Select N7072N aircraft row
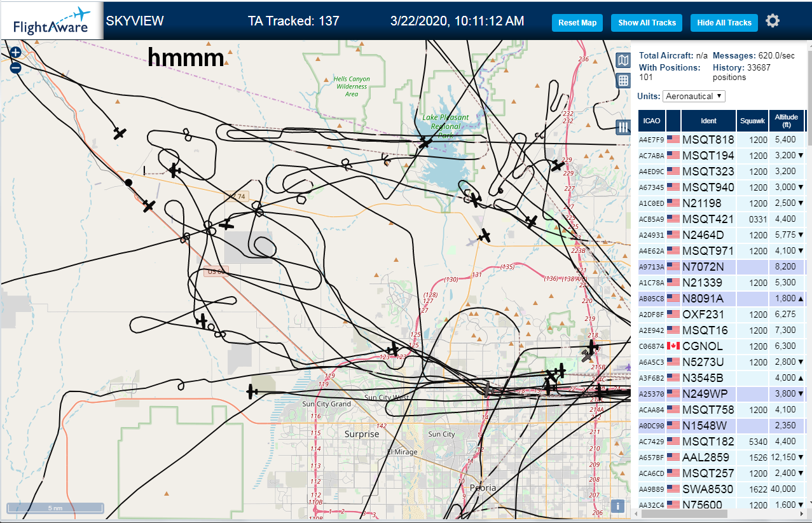 722,266
